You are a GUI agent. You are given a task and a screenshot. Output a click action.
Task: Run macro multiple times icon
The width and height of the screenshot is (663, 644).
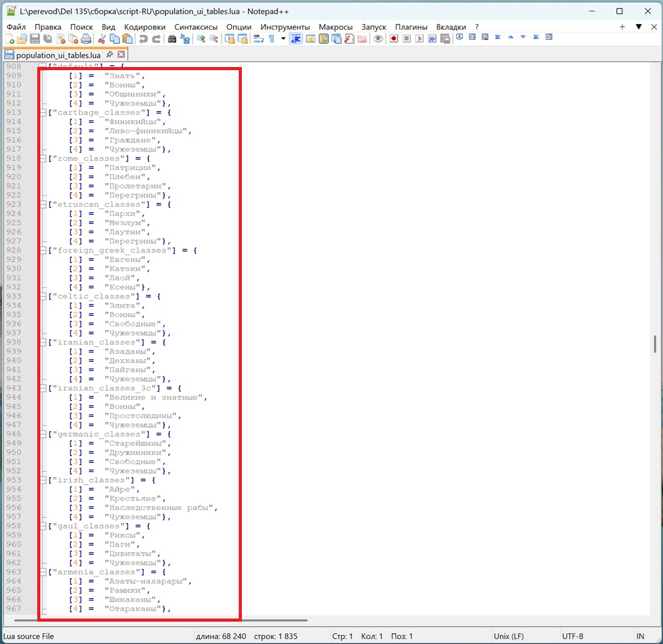(432, 39)
